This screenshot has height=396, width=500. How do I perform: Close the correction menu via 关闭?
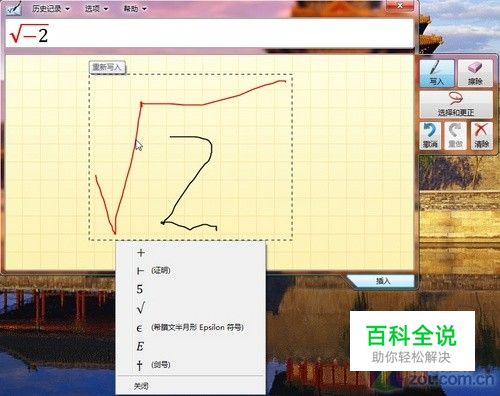tap(191, 386)
